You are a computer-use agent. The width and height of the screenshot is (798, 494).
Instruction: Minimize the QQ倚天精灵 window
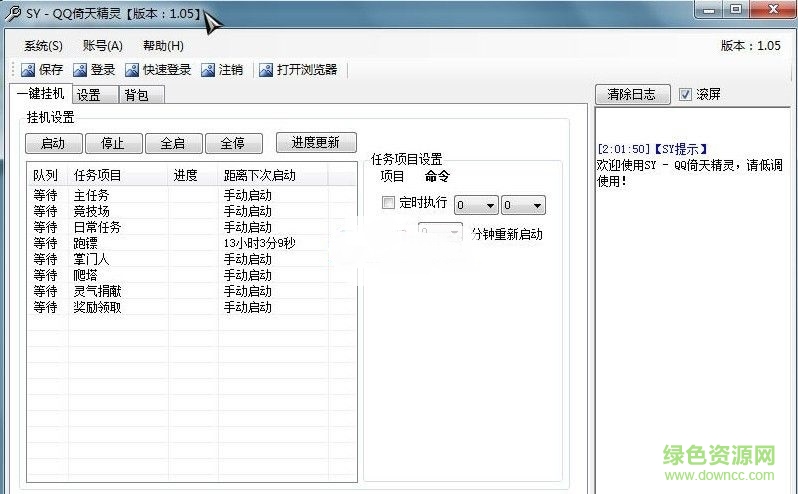(709, 10)
